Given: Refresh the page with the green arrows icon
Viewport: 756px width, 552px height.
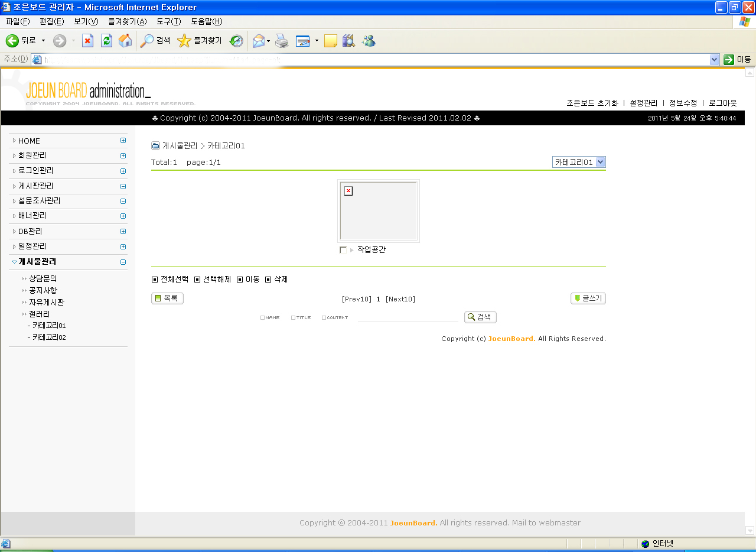Looking at the screenshot, I should (x=106, y=41).
